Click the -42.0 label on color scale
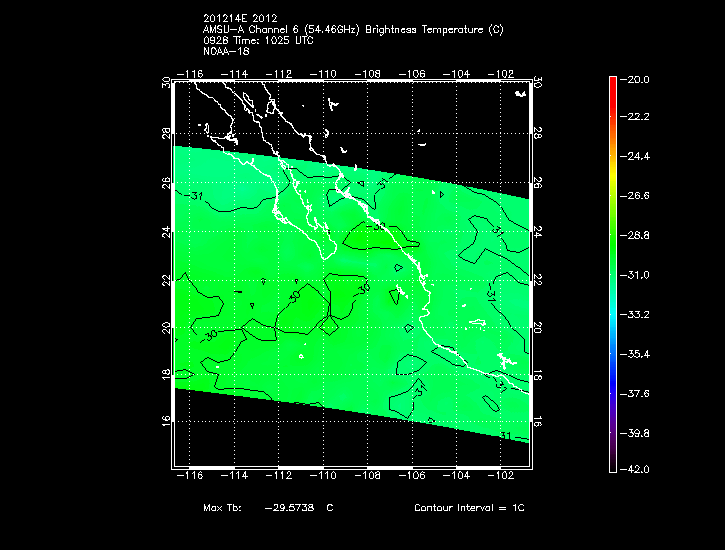Image resolution: width=725 pixels, height=550 pixels. [x=634, y=469]
